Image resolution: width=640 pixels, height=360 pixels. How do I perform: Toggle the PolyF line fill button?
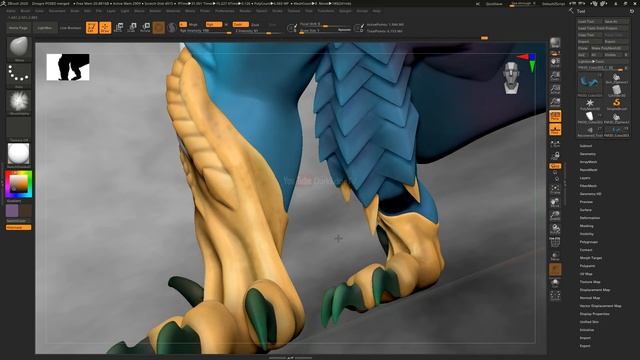coord(555,243)
